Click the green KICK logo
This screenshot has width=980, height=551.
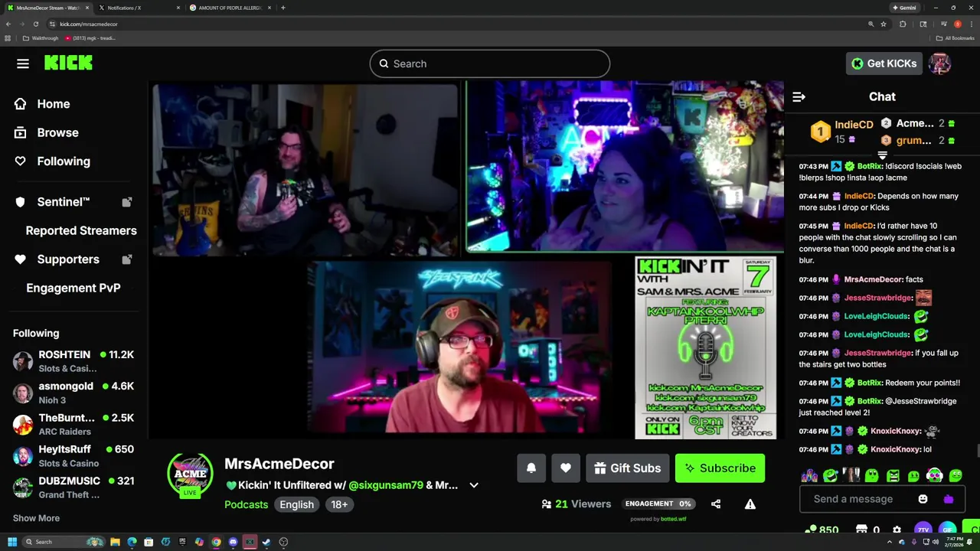coord(68,63)
